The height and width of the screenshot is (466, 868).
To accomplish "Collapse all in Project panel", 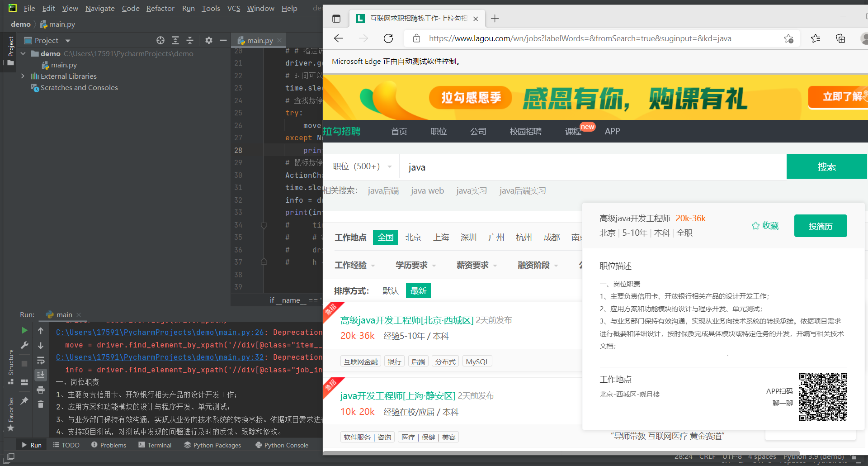I will [x=190, y=40].
